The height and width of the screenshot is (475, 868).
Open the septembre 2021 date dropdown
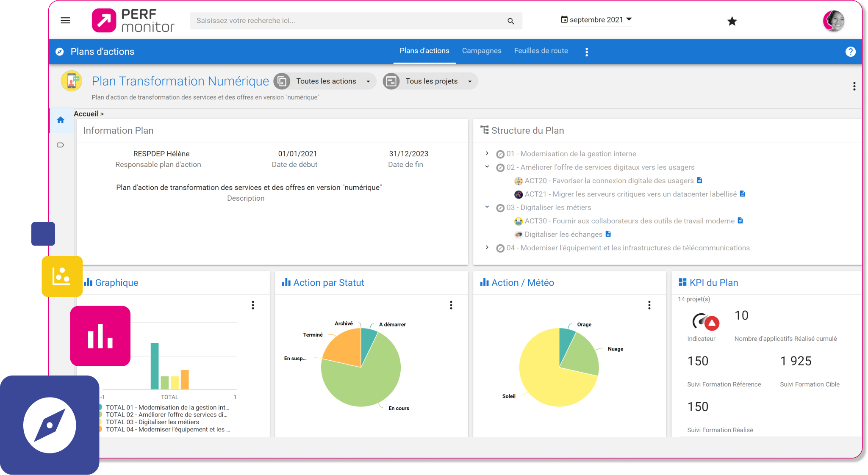point(596,19)
